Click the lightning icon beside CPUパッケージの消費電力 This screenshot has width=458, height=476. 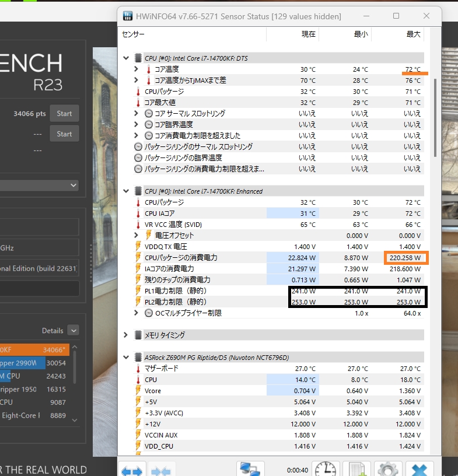(138, 257)
